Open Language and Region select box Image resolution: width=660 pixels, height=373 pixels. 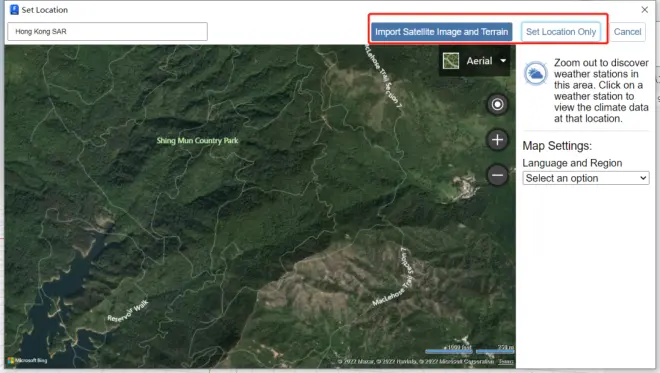point(585,178)
